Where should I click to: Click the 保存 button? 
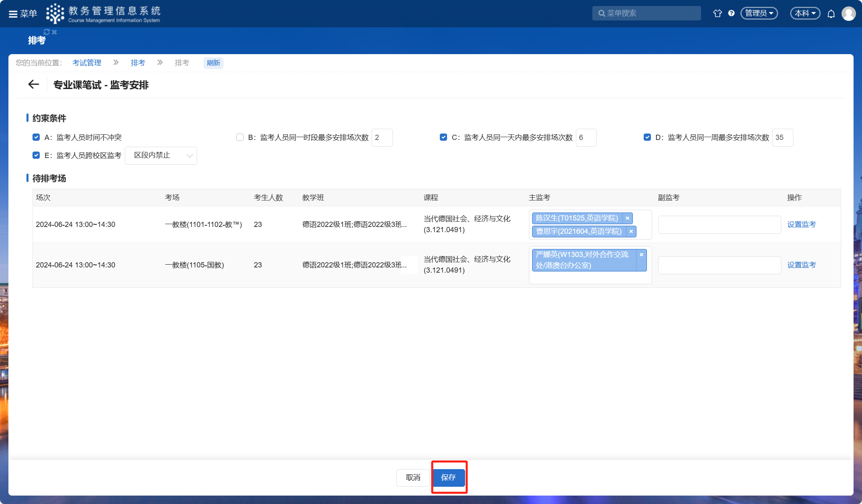448,478
